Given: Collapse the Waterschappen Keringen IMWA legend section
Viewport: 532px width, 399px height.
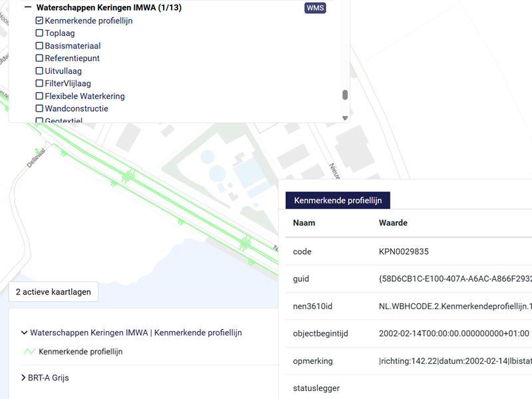Looking at the screenshot, I should [25, 332].
